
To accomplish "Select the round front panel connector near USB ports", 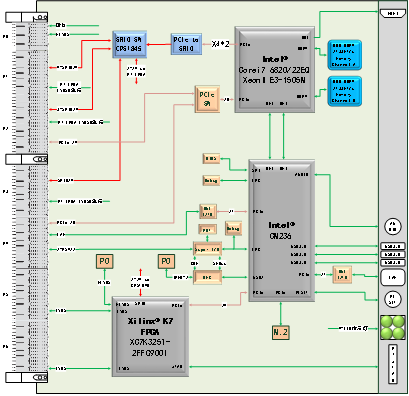I will (x=393, y=227).
